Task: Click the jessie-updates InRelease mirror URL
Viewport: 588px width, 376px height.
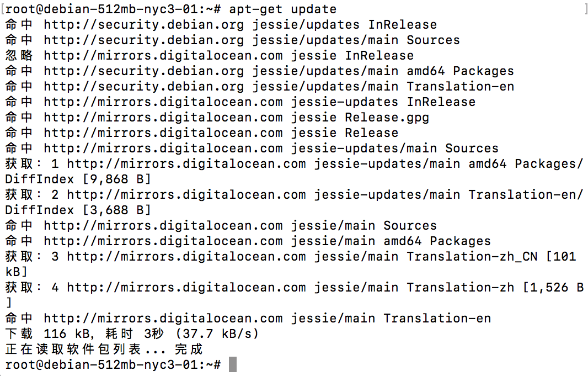Action: [259, 102]
